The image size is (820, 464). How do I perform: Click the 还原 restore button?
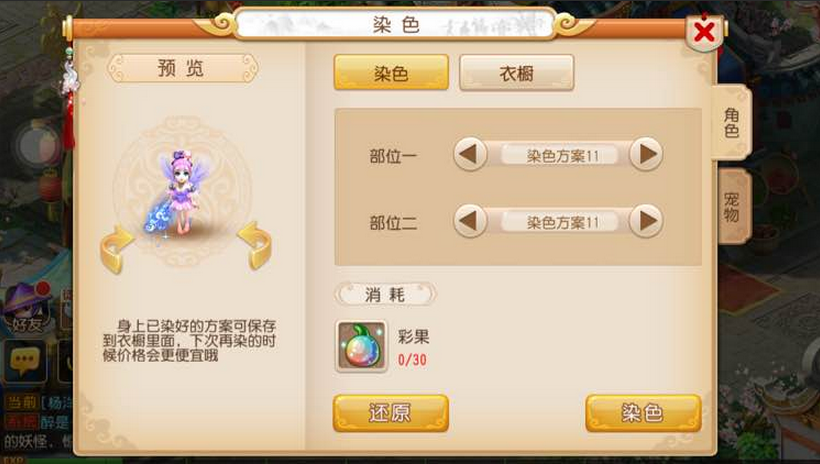coord(391,413)
